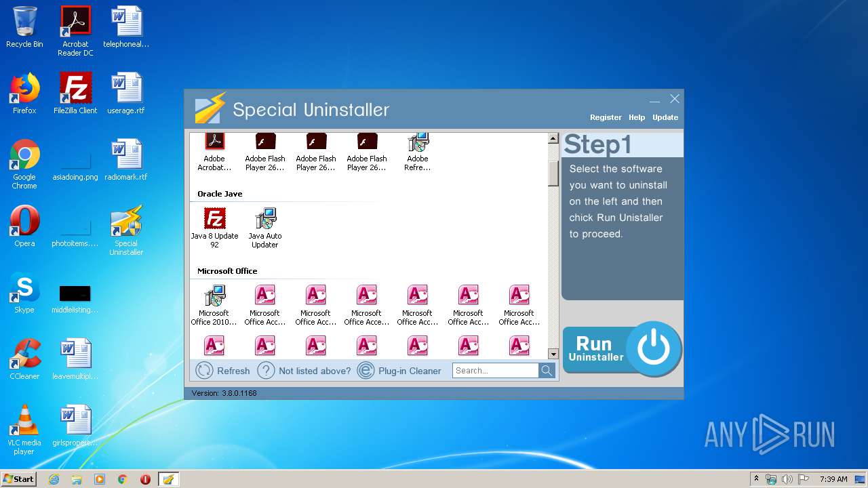
Task: Click Not listed above? link
Action: [x=315, y=371]
